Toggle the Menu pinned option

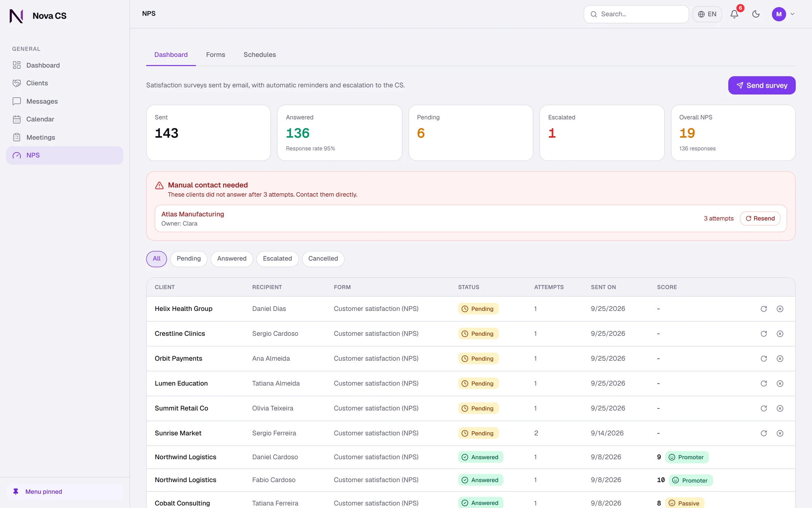(65, 491)
